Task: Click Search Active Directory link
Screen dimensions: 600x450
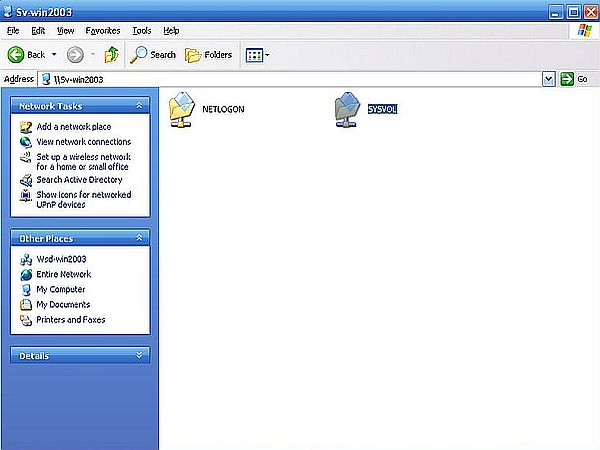Action: (79, 180)
